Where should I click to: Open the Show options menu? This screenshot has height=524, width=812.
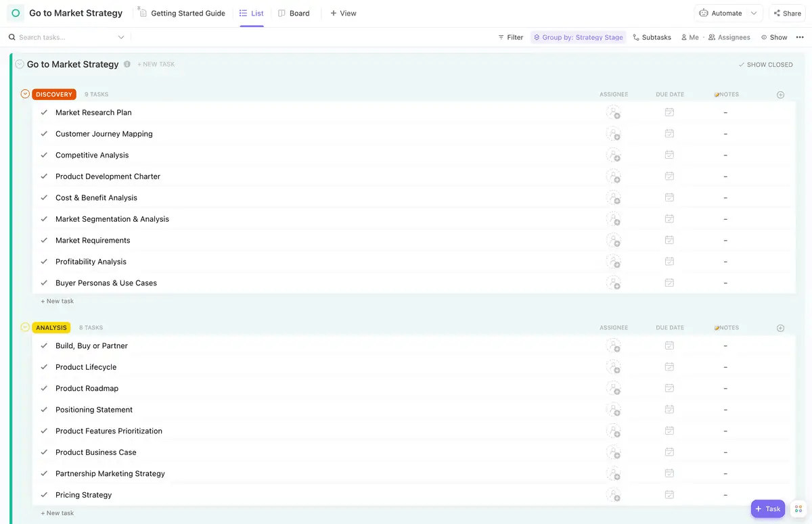[x=774, y=37]
